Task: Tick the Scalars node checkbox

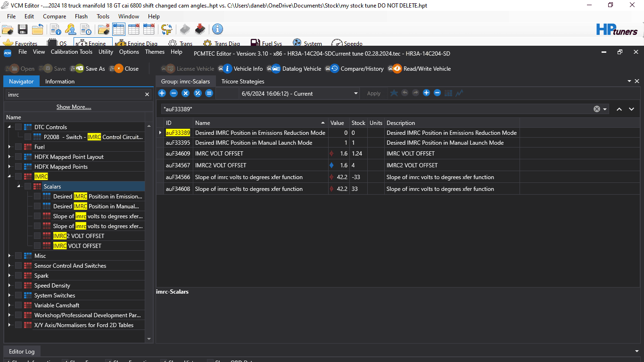Action: 28,187
